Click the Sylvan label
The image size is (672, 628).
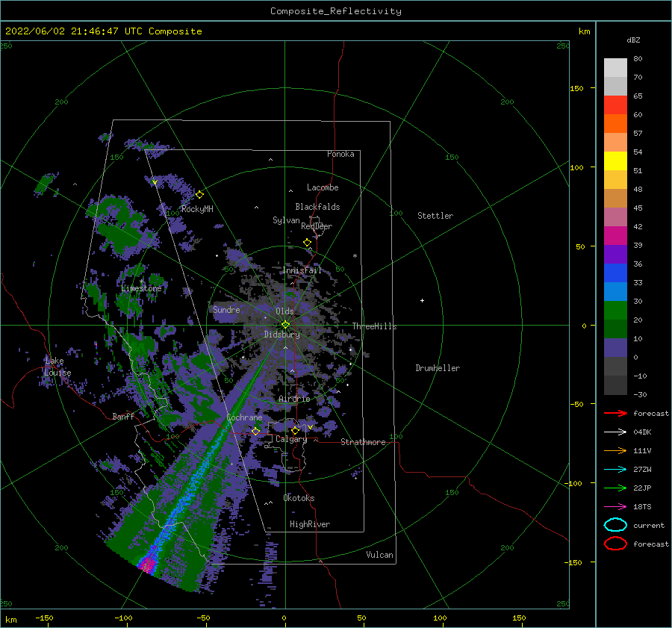pyautogui.click(x=286, y=220)
